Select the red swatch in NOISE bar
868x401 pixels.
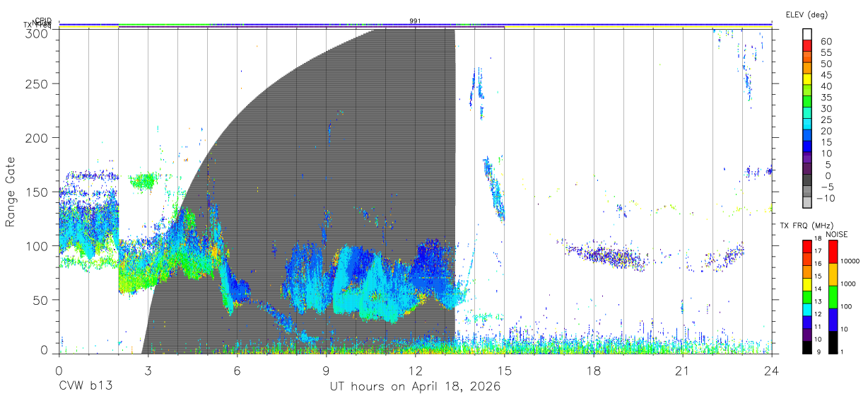click(833, 251)
